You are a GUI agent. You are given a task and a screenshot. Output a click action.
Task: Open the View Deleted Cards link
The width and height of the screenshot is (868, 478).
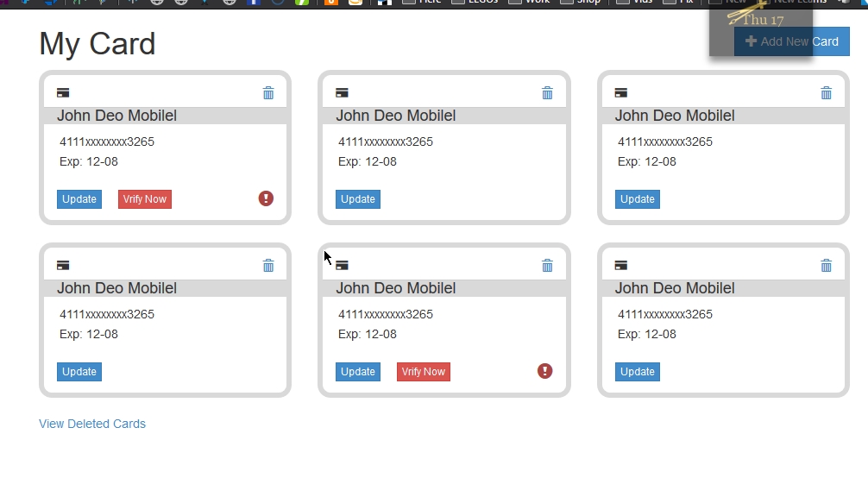tap(92, 424)
